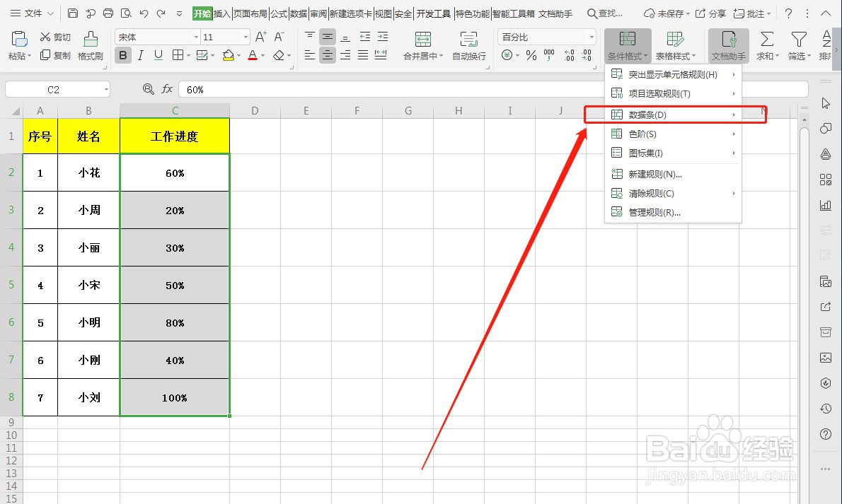Click the history clock in right sidebar
Viewport: 842px width, 504px height.
coord(826,409)
